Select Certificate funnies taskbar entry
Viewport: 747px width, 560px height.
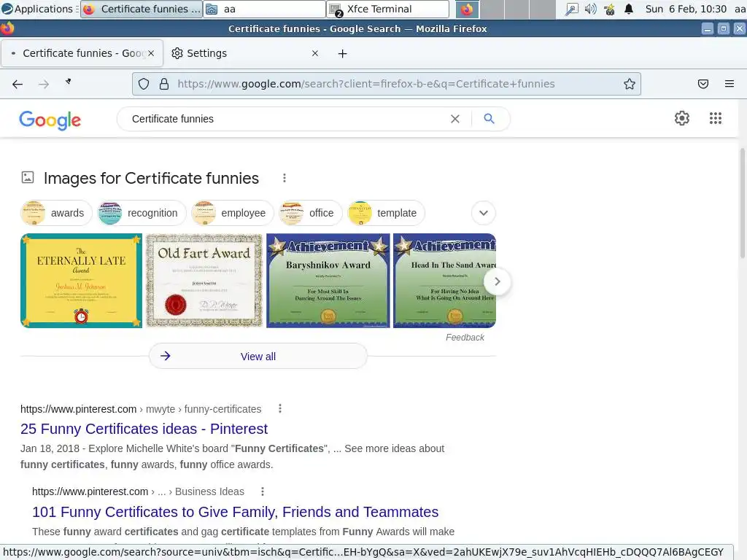142,9
